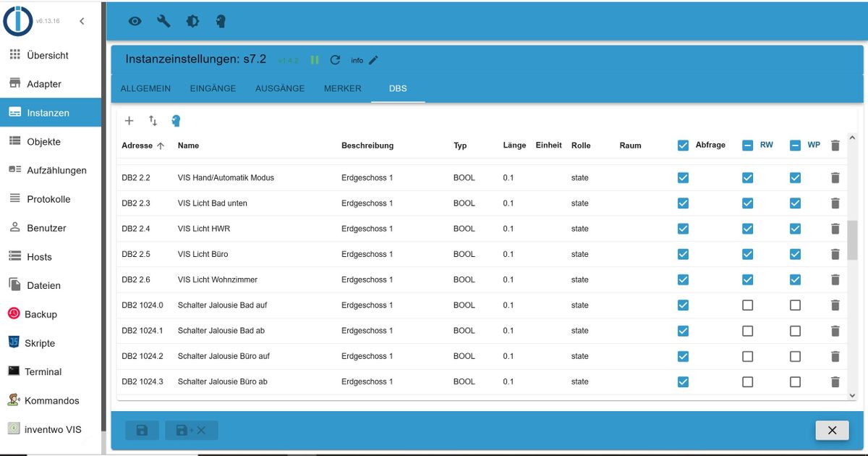Click the import/export arrows icon above table

coord(153,121)
